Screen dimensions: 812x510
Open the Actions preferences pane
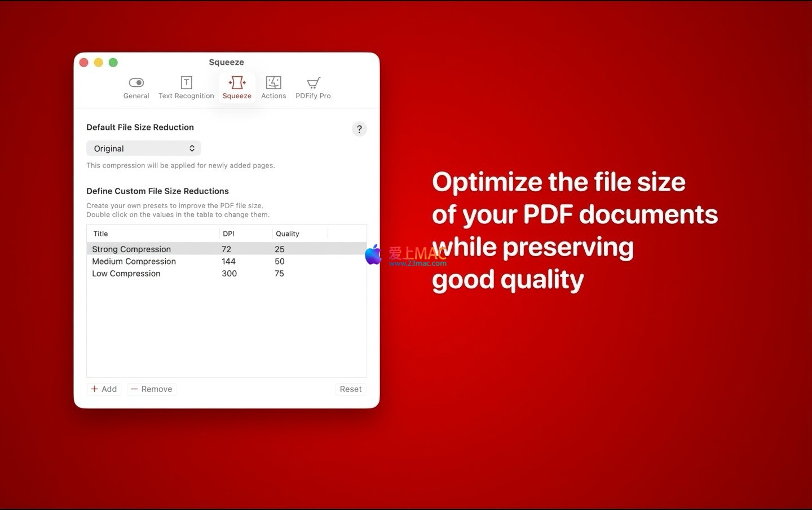coord(273,88)
